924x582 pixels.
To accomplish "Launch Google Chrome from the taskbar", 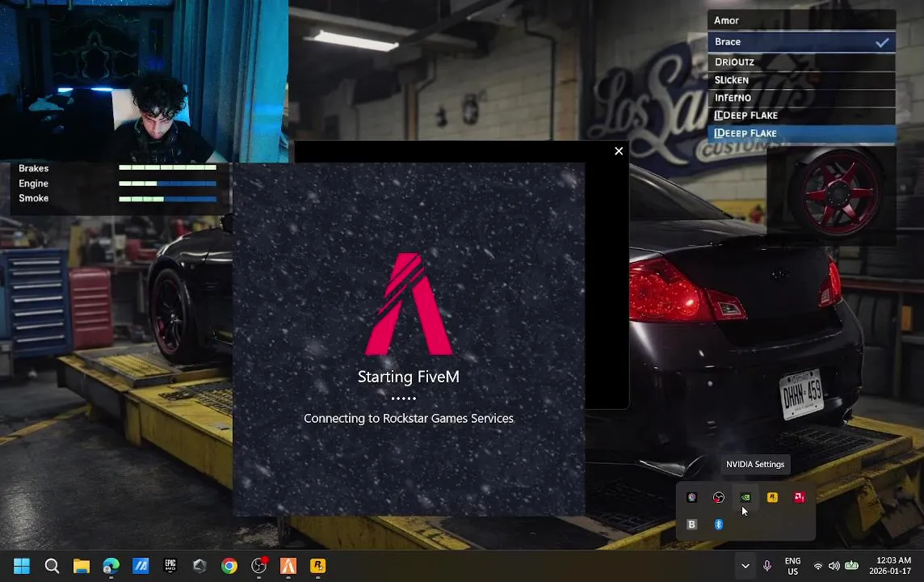I will click(x=229, y=566).
